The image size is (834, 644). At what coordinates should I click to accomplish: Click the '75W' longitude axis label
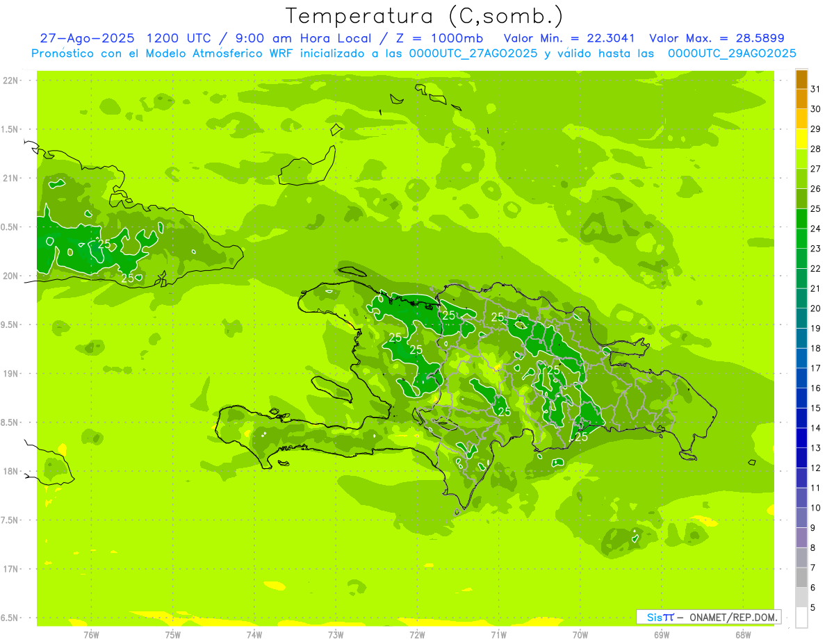(x=173, y=635)
